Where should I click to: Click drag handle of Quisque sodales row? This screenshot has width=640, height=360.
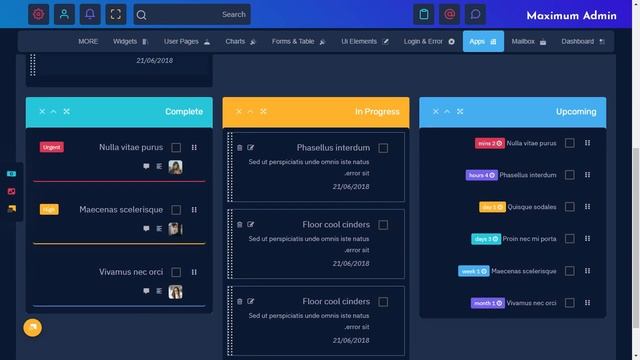(x=587, y=207)
